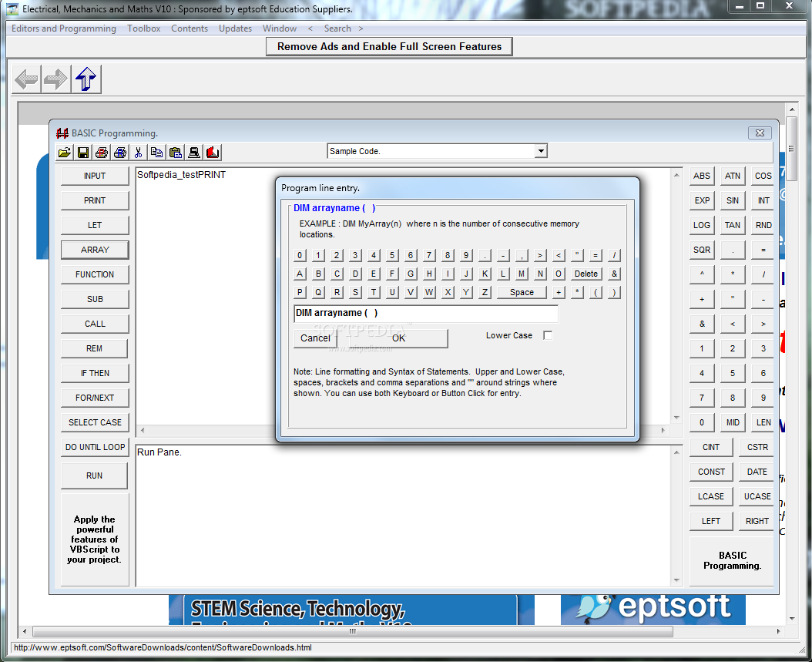Click the open file folder icon
Viewport: 812px width, 662px height.
coord(65,153)
